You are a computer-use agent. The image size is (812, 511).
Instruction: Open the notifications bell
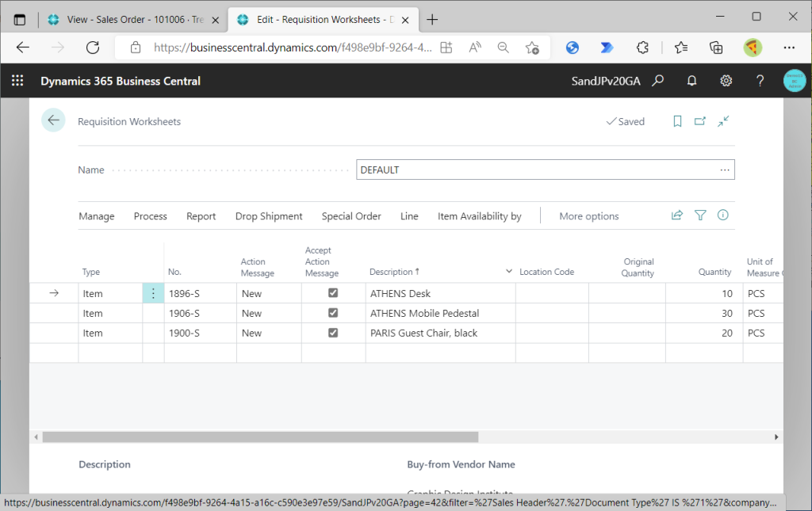pos(691,81)
